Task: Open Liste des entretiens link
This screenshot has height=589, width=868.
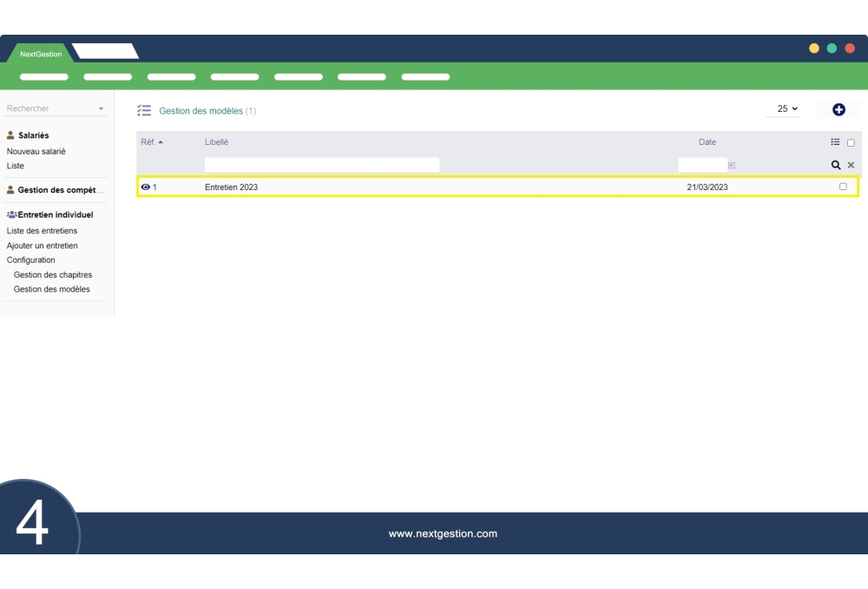Action: [42, 231]
